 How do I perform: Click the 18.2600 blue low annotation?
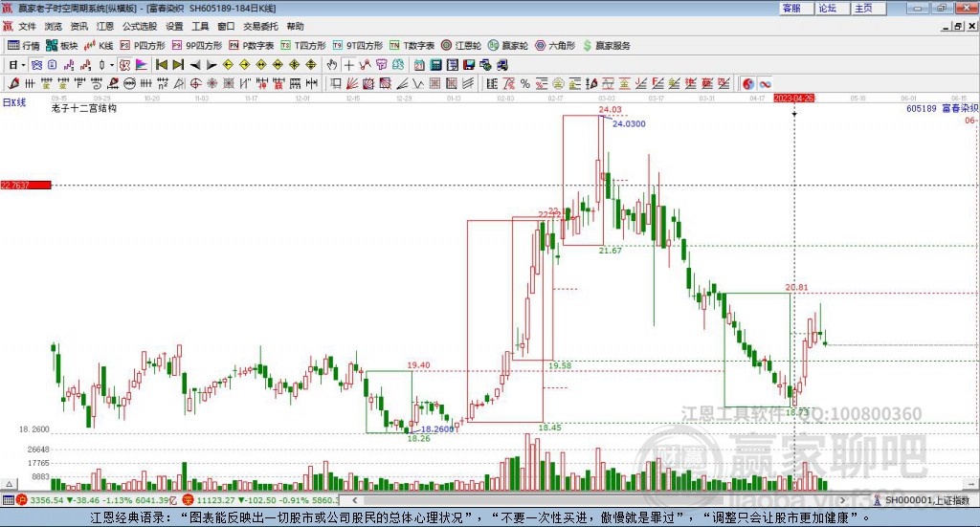(x=436, y=429)
